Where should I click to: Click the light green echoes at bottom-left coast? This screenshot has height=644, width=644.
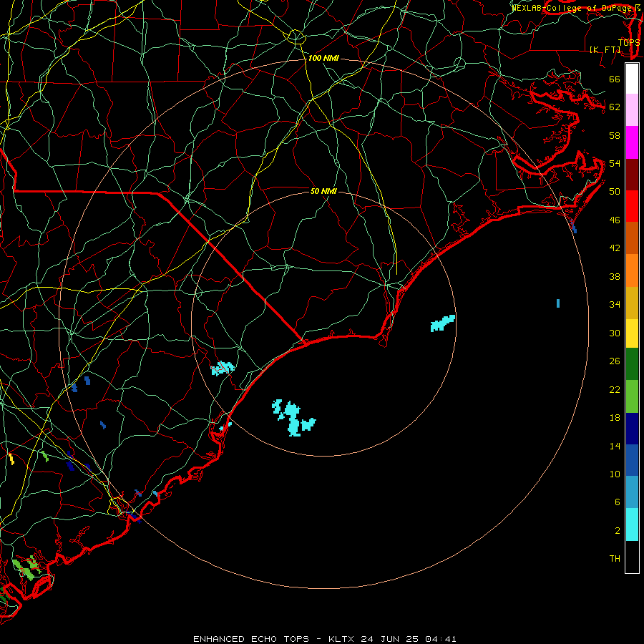click(26, 567)
